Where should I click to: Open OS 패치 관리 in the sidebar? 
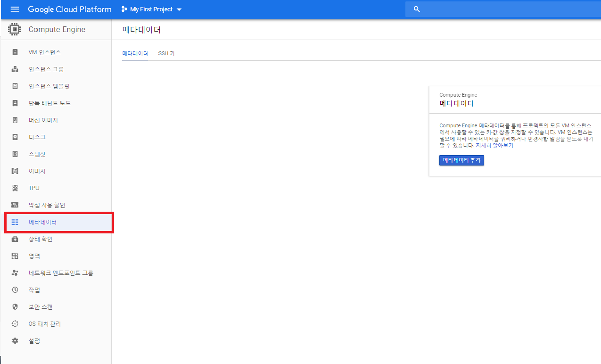[44, 324]
